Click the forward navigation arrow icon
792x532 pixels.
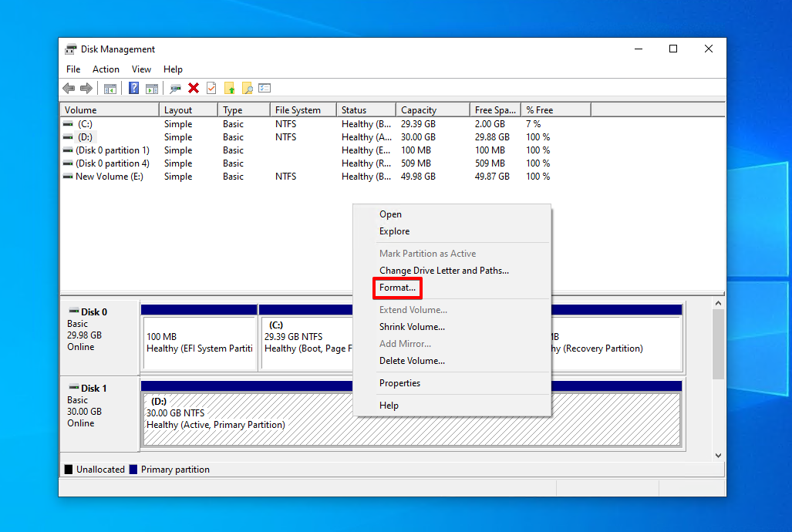[86, 88]
